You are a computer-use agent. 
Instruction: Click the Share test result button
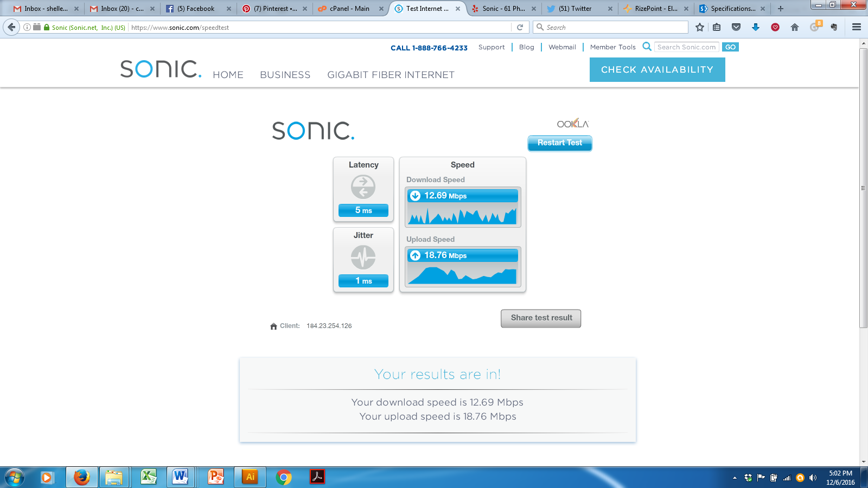click(x=541, y=318)
